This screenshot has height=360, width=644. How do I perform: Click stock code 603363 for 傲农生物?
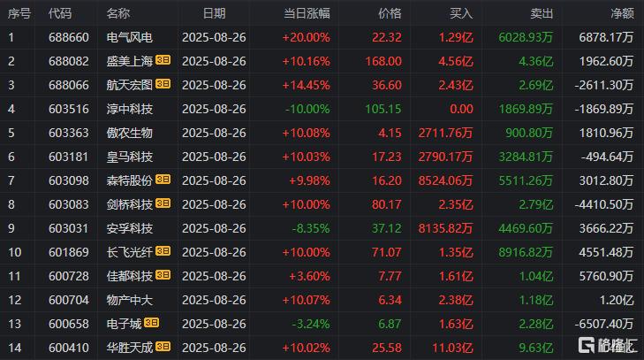(x=69, y=133)
